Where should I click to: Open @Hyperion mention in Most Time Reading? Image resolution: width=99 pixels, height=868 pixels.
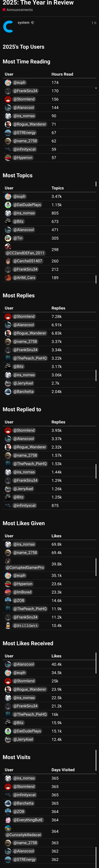[23, 158]
